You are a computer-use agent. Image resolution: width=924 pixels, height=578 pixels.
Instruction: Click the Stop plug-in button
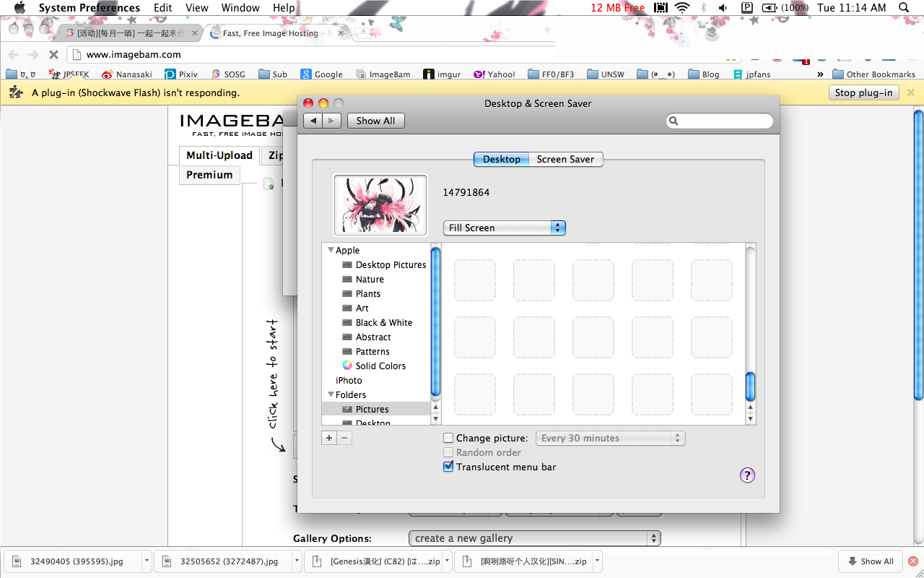[x=864, y=92]
